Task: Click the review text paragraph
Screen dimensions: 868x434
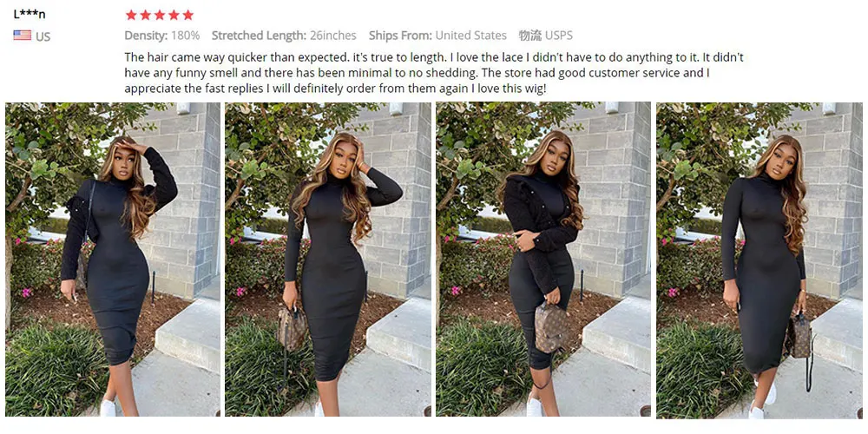Action: point(433,73)
